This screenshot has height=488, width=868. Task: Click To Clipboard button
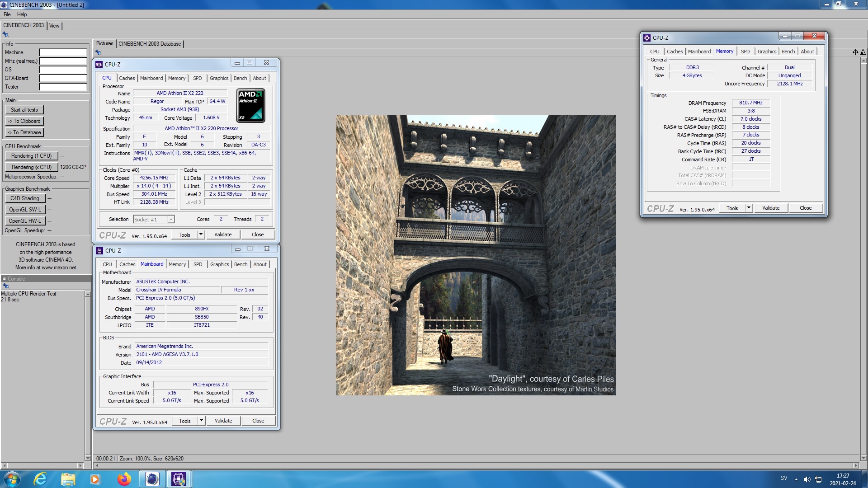[x=24, y=121]
